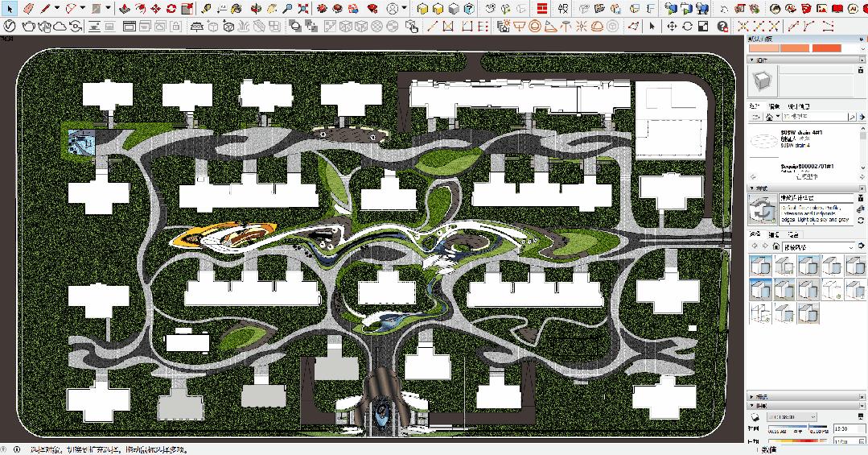
Task: Open the Extension Manager ruby icon
Action: click(372, 8)
